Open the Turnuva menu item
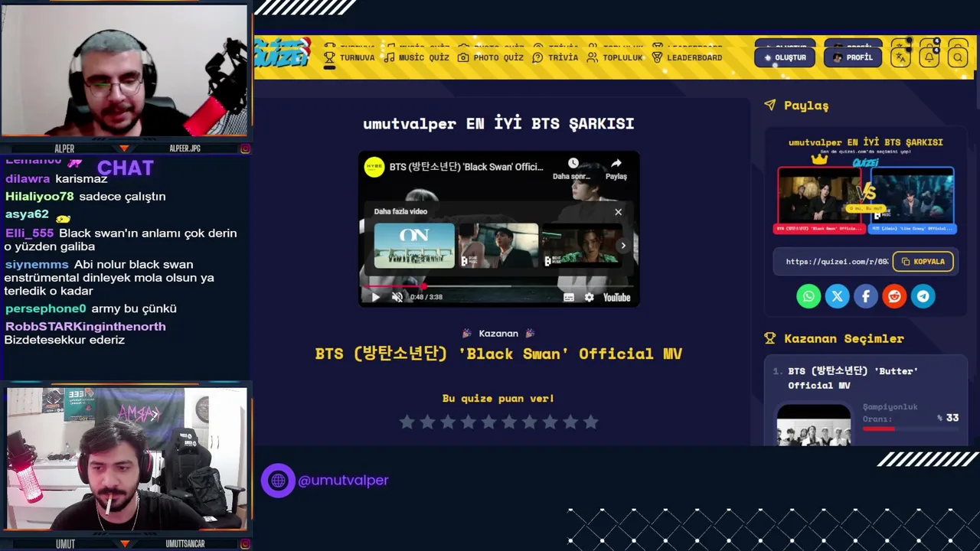Screen dimensions: 980x551 pos(349,57)
